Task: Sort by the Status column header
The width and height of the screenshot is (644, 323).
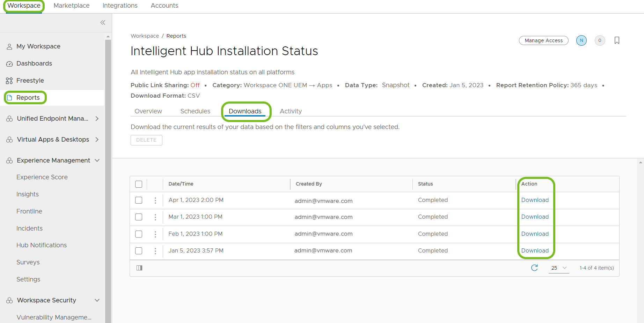Action: tap(425, 184)
